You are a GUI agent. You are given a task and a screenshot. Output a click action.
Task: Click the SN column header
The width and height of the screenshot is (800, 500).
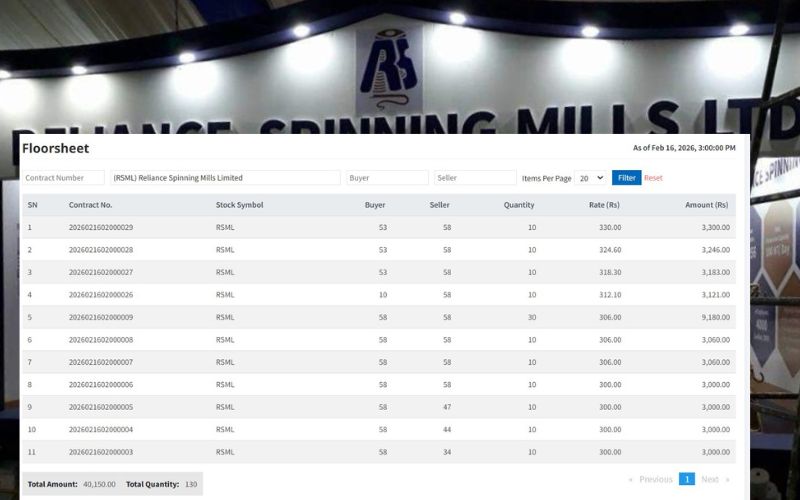click(x=33, y=205)
